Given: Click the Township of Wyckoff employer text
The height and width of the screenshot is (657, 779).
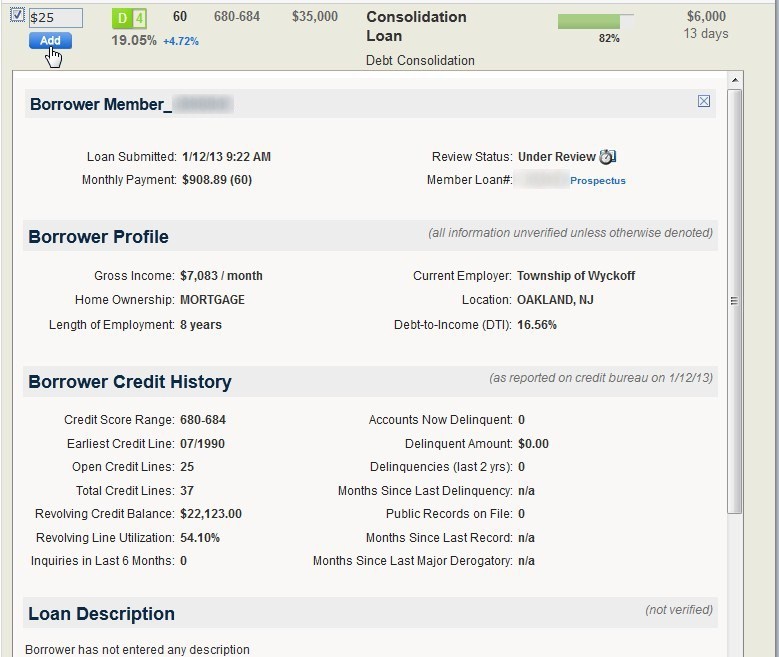Looking at the screenshot, I should (x=575, y=276).
